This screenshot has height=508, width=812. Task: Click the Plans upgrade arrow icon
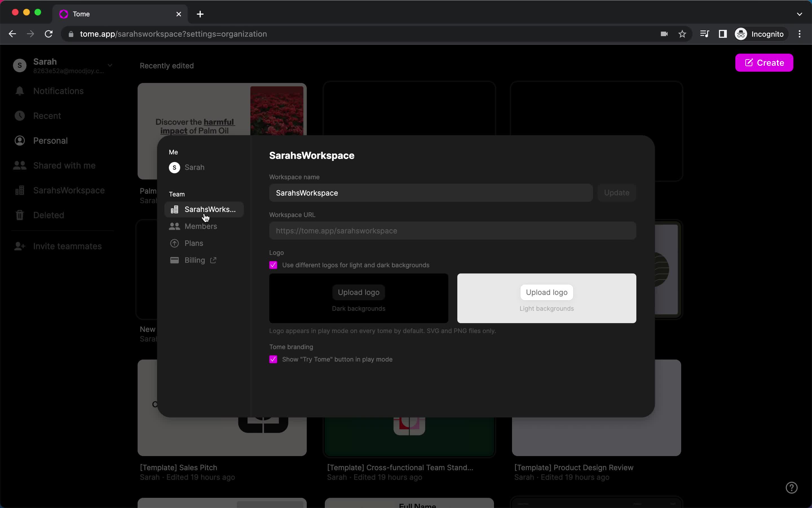click(x=174, y=243)
